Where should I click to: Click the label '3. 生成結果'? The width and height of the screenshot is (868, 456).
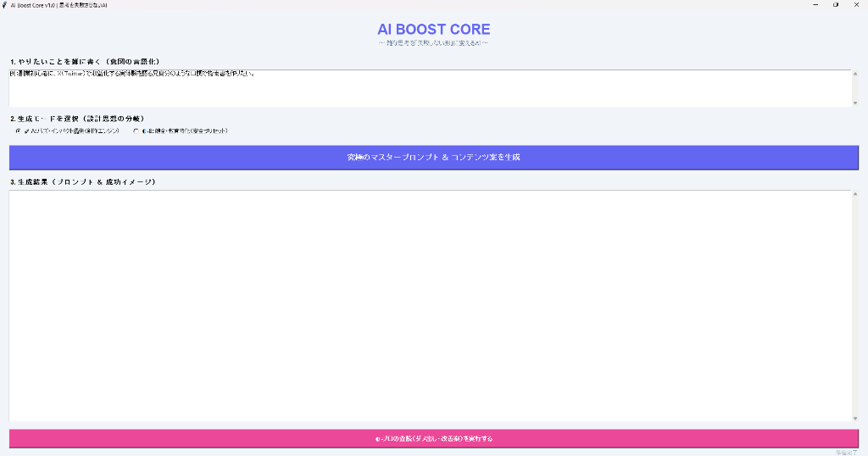click(83, 181)
